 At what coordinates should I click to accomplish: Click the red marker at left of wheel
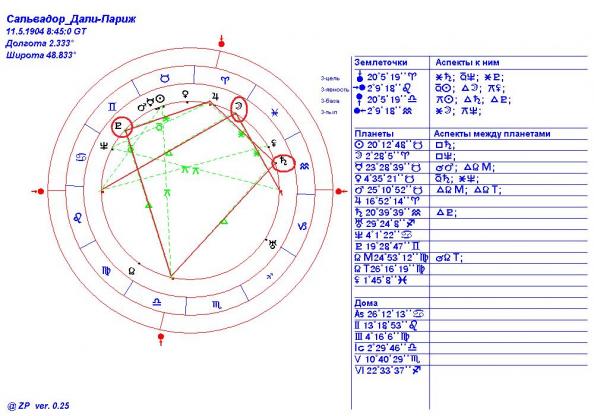point(38,191)
